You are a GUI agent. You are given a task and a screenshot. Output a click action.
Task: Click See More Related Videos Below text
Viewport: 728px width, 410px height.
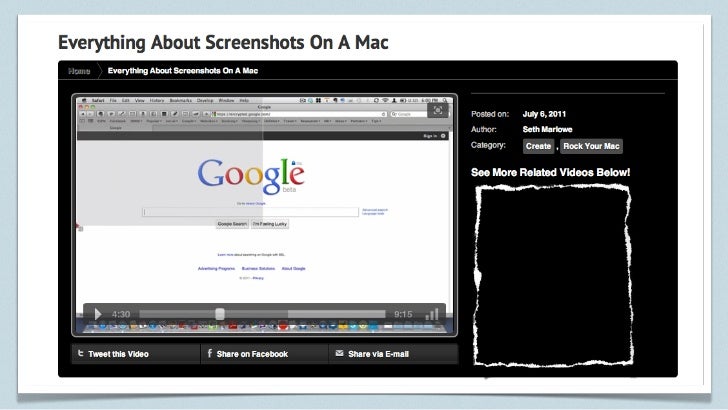click(x=551, y=173)
